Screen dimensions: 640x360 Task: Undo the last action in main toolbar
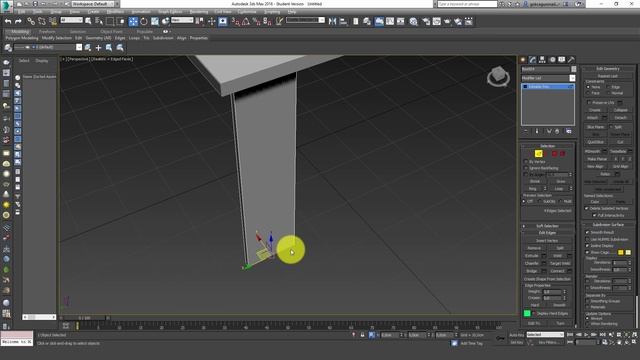point(8,21)
